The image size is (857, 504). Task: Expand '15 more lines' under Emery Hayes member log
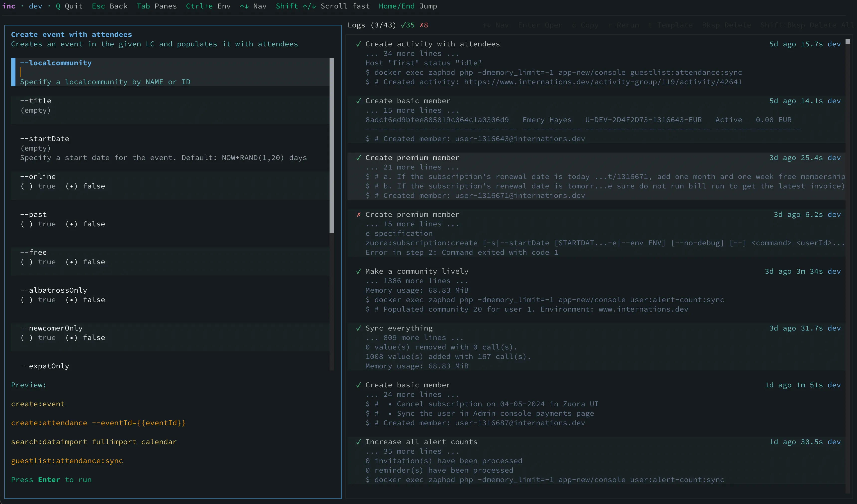[412, 110]
